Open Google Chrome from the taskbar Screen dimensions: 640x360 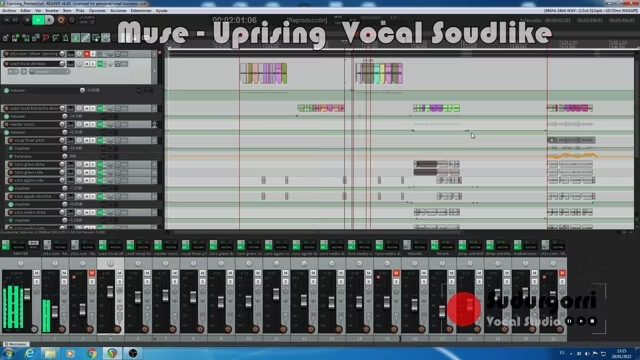[x=91, y=353]
